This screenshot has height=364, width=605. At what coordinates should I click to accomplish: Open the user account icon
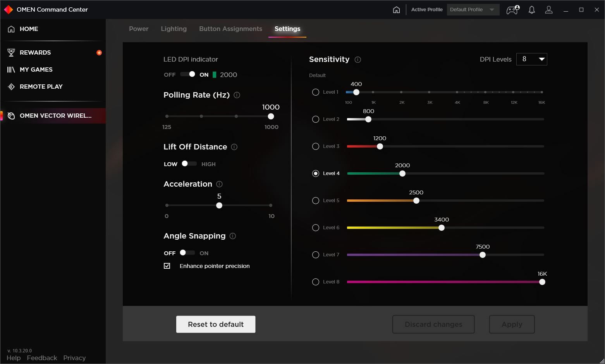pos(549,10)
